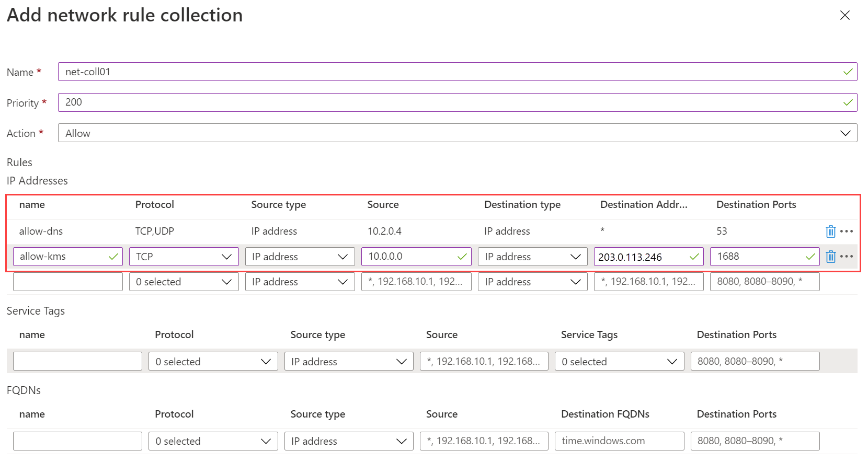Click the FQDNs name field
The image size is (868, 474).
click(x=77, y=441)
